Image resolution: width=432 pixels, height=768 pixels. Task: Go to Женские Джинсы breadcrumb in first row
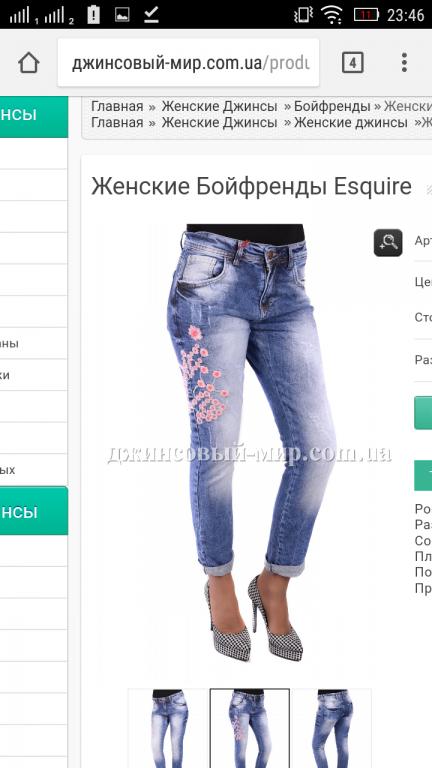pos(219,106)
